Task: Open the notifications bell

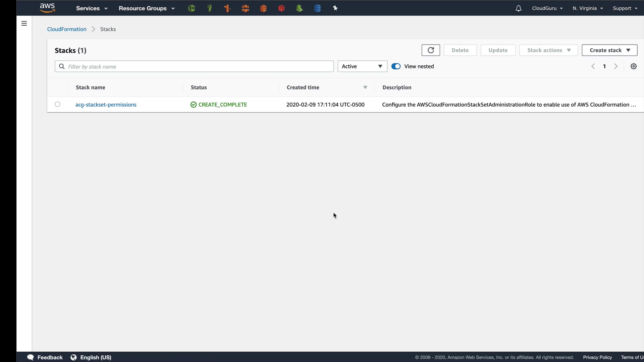Action: (x=518, y=8)
